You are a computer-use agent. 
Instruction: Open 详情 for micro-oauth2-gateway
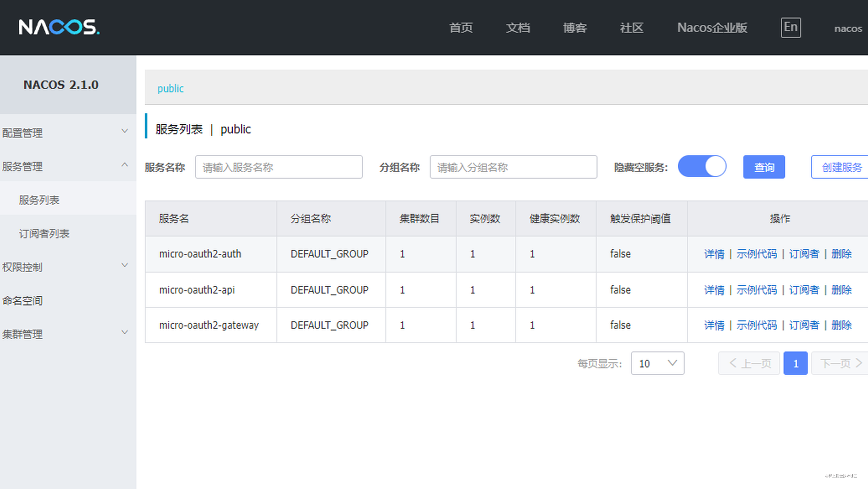(714, 325)
